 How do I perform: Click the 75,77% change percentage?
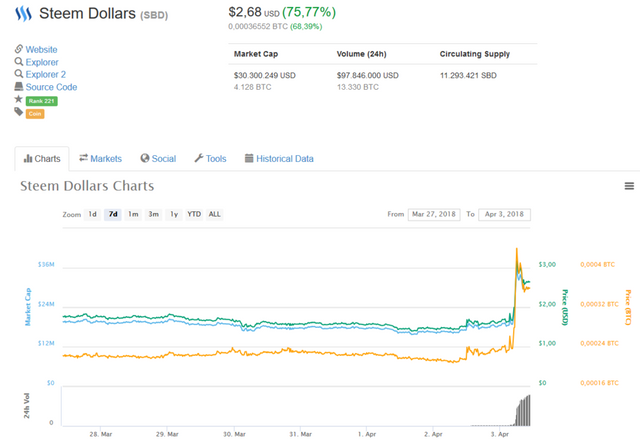(x=309, y=12)
